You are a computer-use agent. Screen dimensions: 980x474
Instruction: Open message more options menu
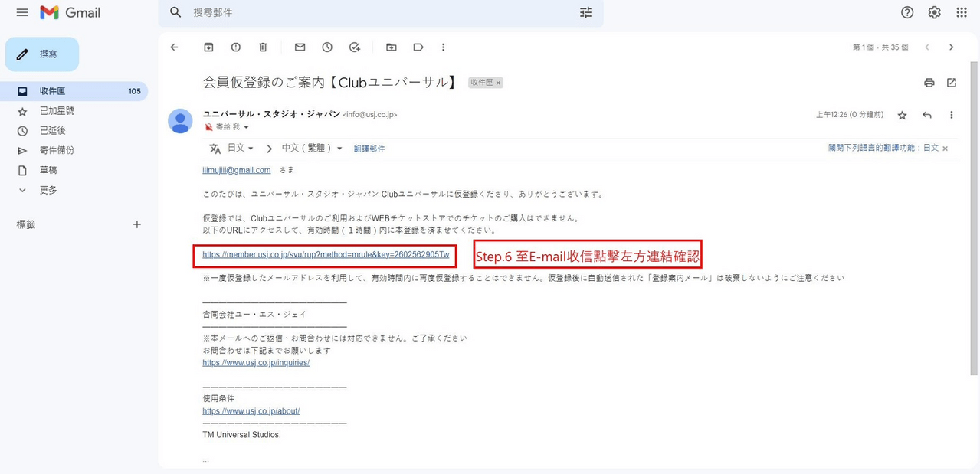952,115
